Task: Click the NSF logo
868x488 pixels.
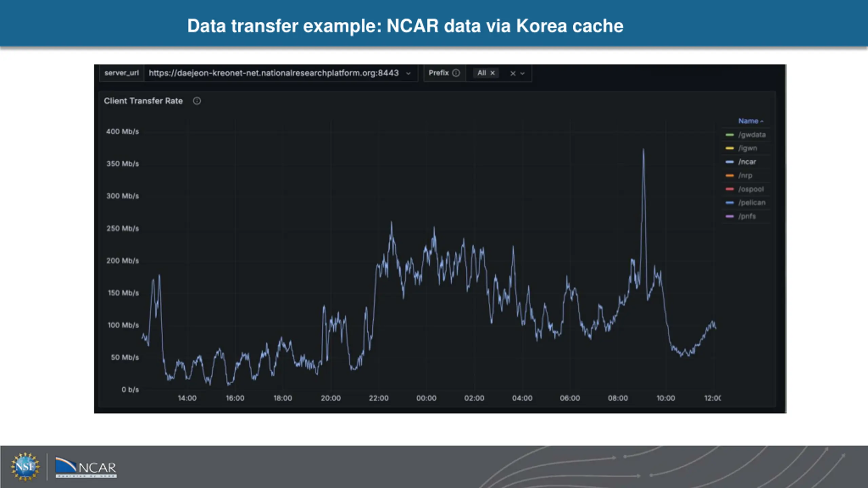Action: coord(25,467)
